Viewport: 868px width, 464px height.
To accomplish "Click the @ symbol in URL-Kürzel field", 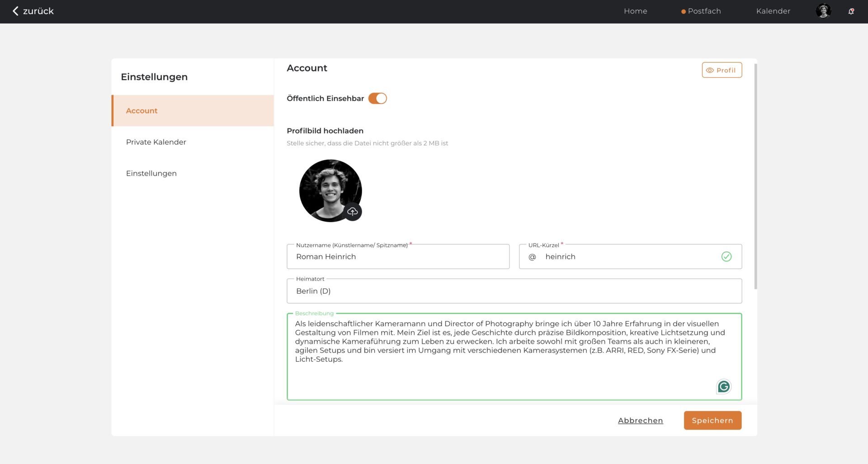I will click(532, 257).
